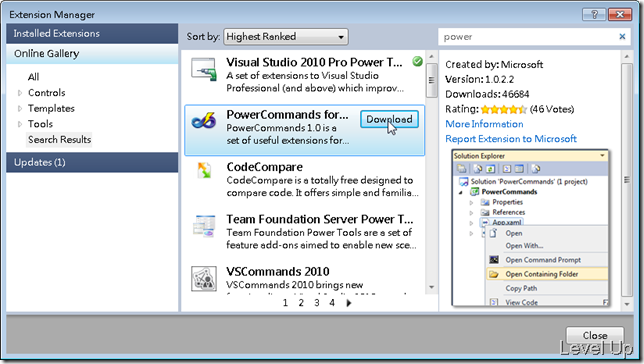644x364 pixels.
Task: Clear the search box with X icon
Action: point(622,37)
